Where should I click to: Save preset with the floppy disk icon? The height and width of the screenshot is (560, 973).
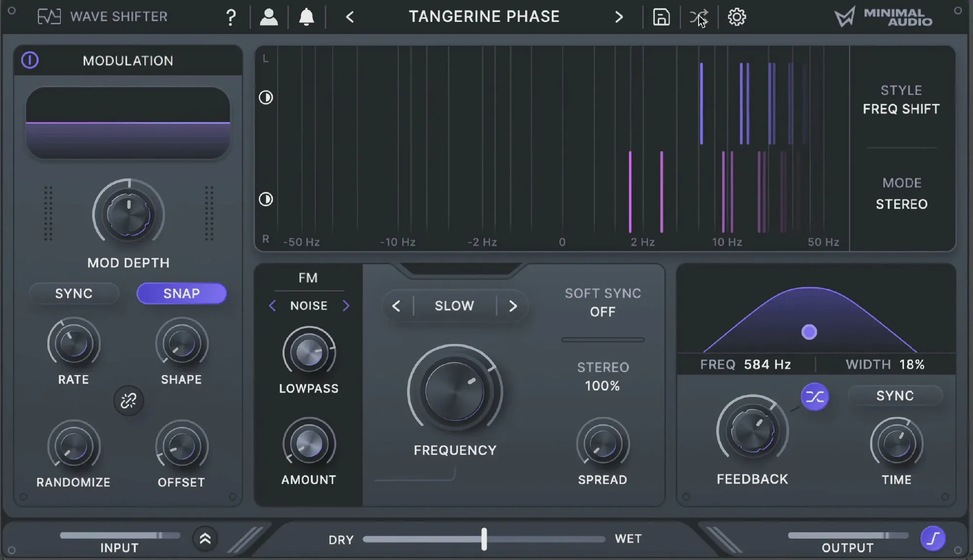coord(661,17)
